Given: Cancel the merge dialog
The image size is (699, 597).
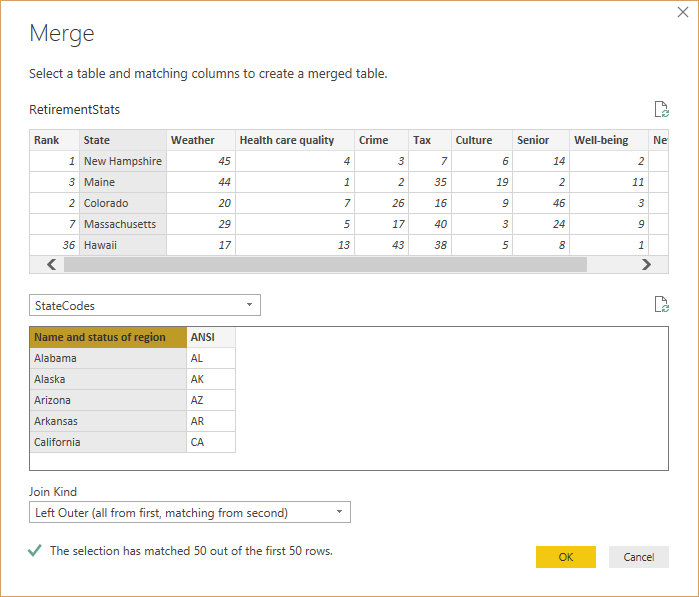Looking at the screenshot, I should tap(639, 557).
